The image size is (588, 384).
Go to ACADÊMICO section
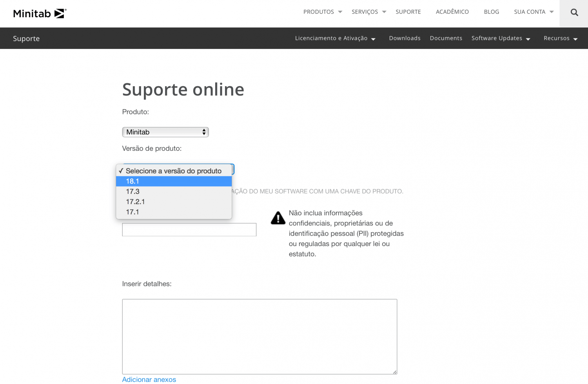[452, 12]
